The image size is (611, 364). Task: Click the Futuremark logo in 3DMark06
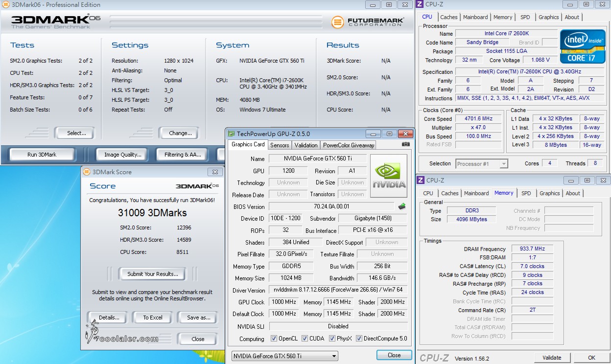point(368,22)
